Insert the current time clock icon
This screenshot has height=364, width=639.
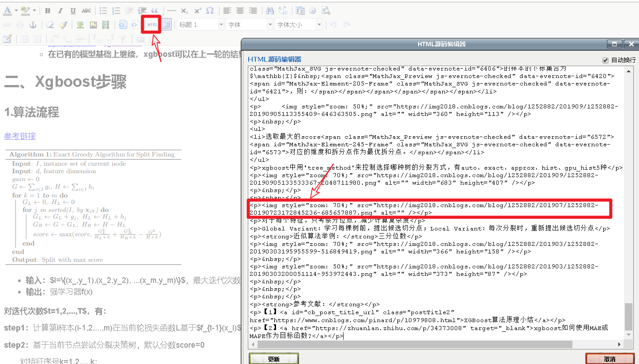tap(312, 11)
